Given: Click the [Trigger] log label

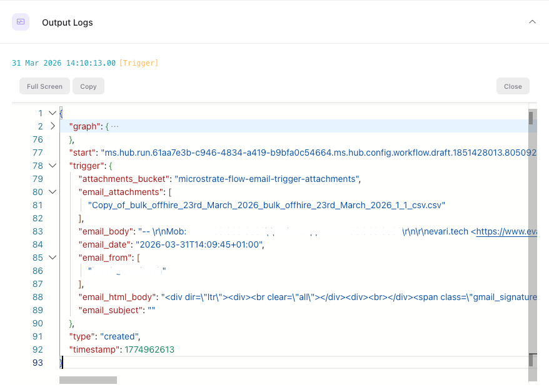Looking at the screenshot, I should pyautogui.click(x=139, y=63).
